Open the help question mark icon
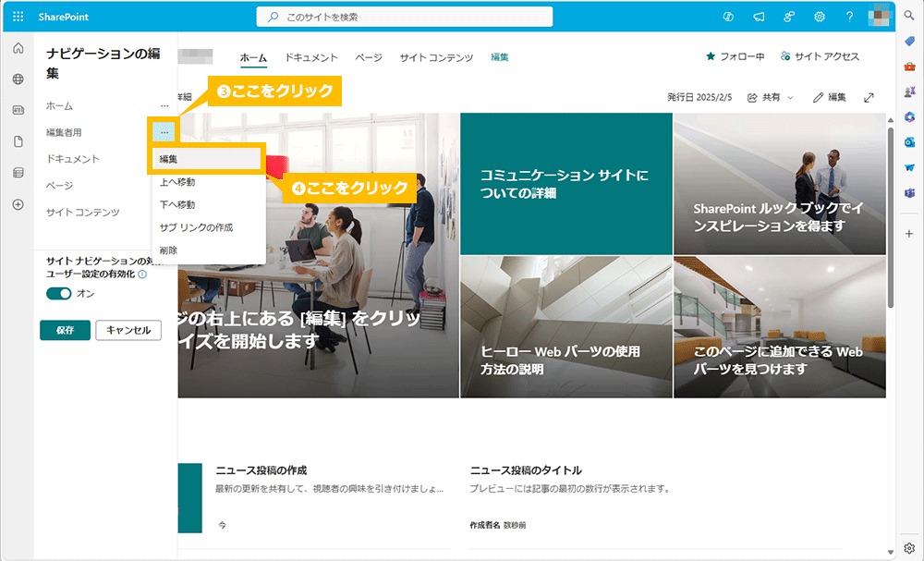Viewport: 924px width, 561px height. point(849,17)
